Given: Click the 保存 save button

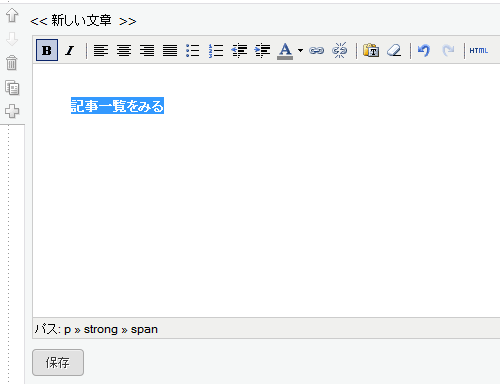Looking at the screenshot, I should pos(58,362).
